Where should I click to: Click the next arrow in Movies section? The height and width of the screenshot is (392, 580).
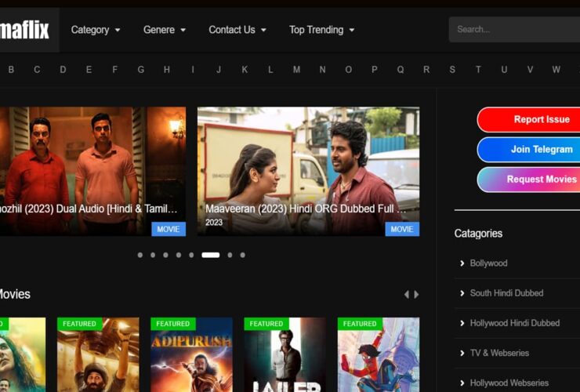coord(416,295)
